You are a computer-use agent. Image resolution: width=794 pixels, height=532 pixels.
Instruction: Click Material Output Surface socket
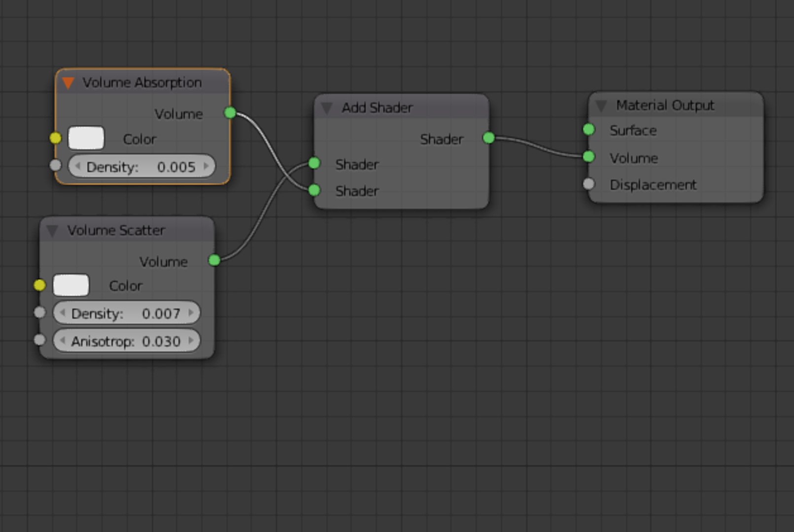click(588, 130)
